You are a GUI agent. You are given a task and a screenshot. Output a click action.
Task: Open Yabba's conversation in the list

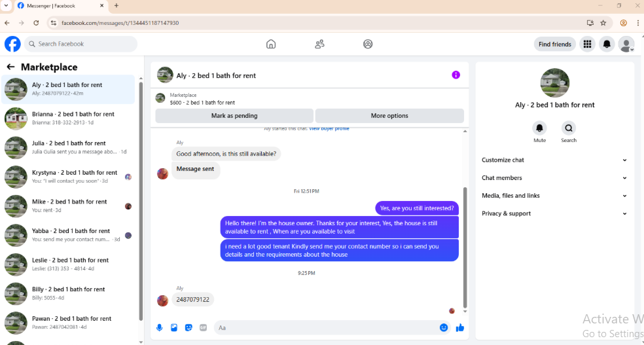pos(68,235)
